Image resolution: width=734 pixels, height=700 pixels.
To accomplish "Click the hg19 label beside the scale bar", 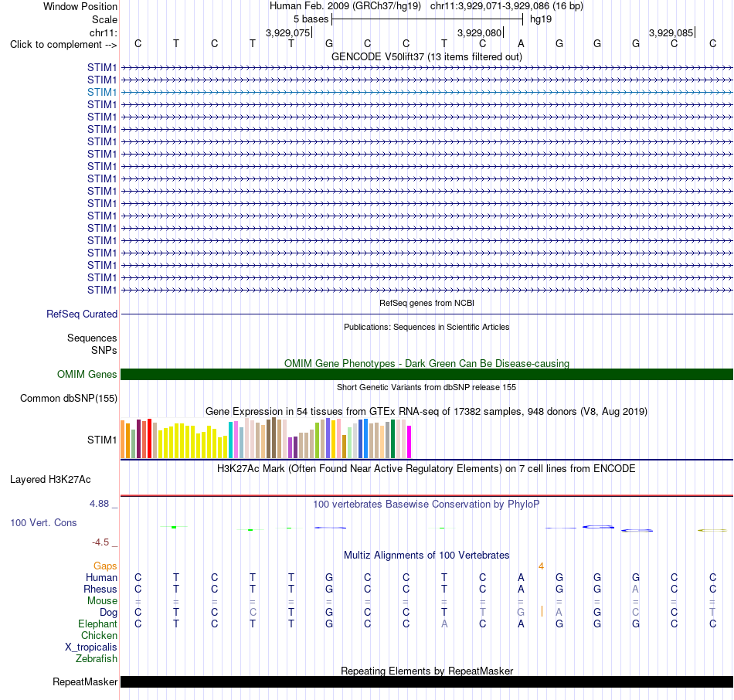I will [x=541, y=19].
